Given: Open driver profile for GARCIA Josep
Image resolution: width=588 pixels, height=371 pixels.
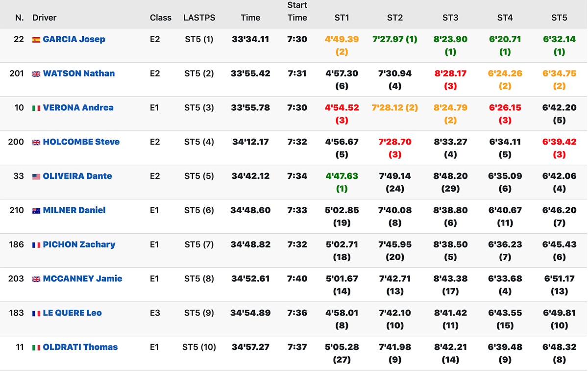Looking at the screenshot, I should (74, 39).
